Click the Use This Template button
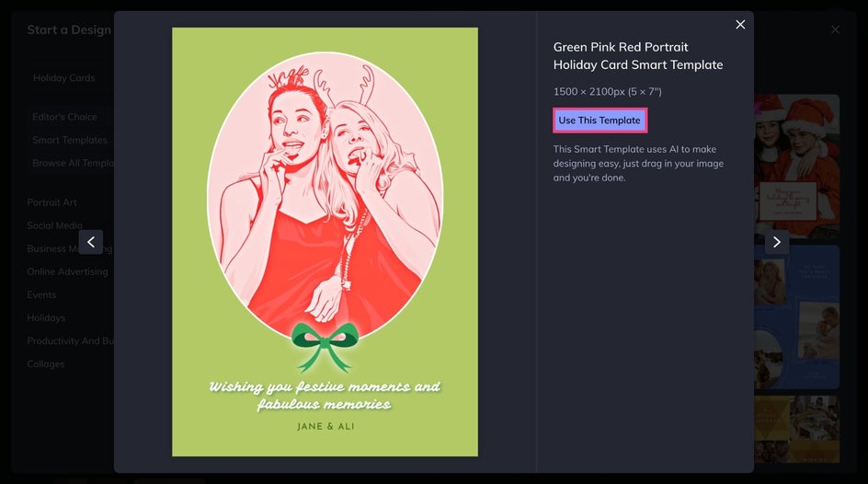This screenshot has height=484, width=868. [600, 121]
